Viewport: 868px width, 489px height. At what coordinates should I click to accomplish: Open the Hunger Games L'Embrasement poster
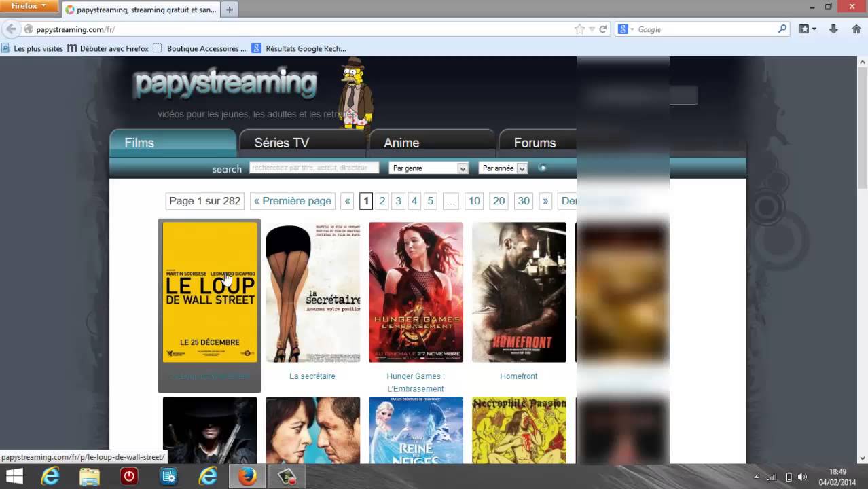[x=416, y=292]
